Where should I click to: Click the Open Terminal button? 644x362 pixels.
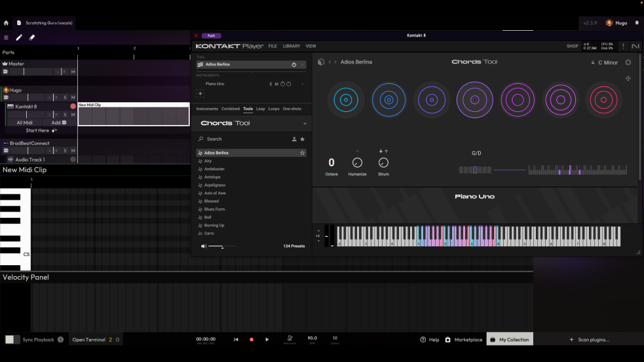click(x=96, y=340)
